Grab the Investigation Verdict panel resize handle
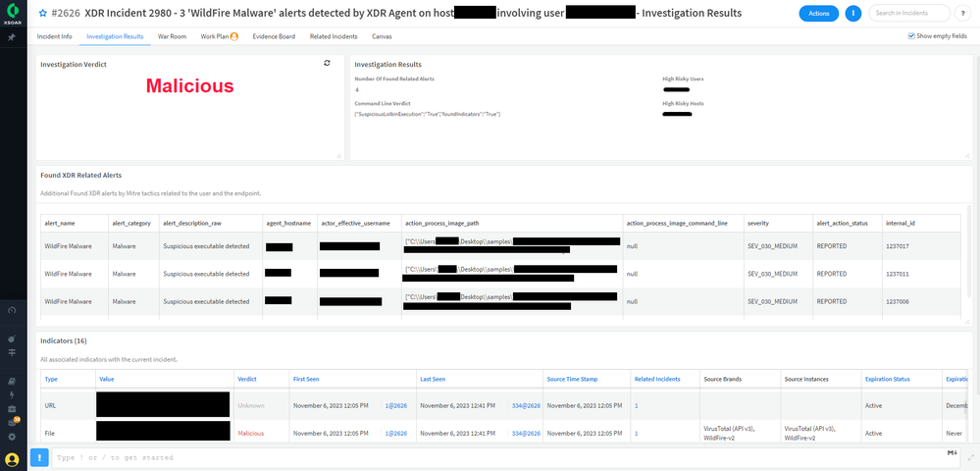 click(339, 155)
